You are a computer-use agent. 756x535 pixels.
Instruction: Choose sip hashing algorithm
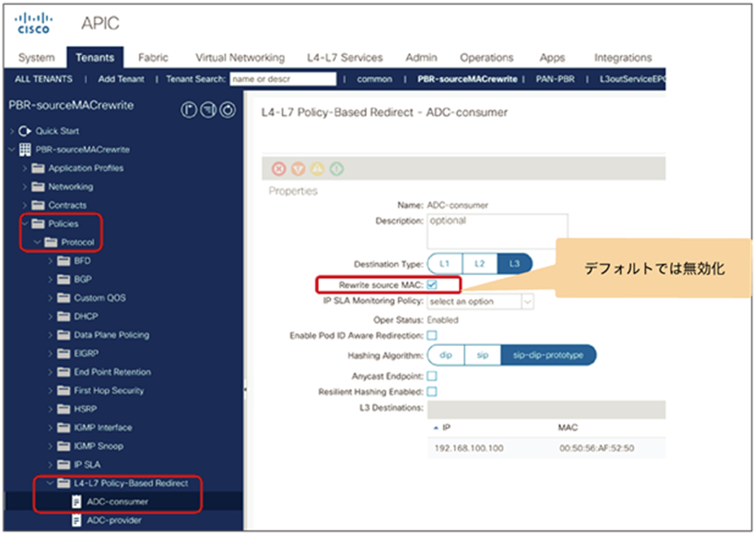483,355
